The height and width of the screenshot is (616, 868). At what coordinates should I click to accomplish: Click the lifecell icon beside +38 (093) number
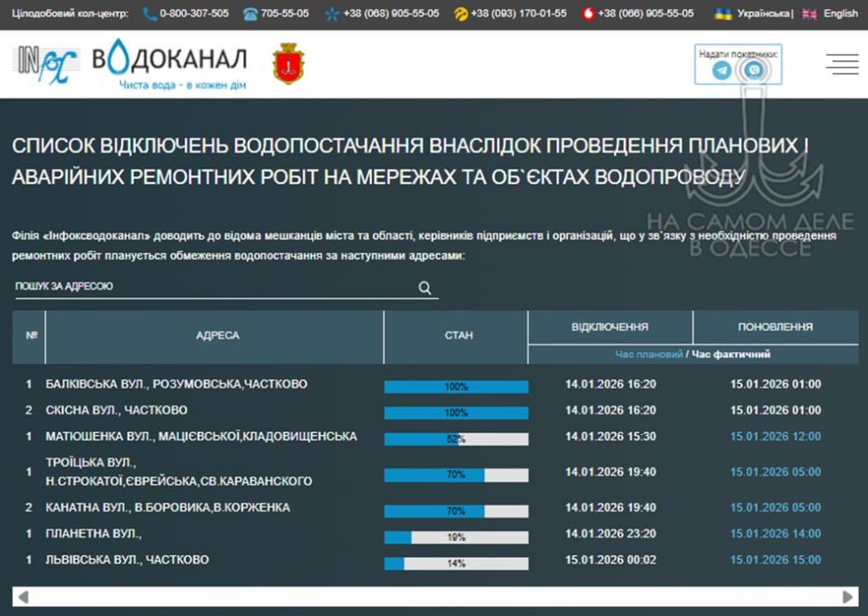point(460,14)
